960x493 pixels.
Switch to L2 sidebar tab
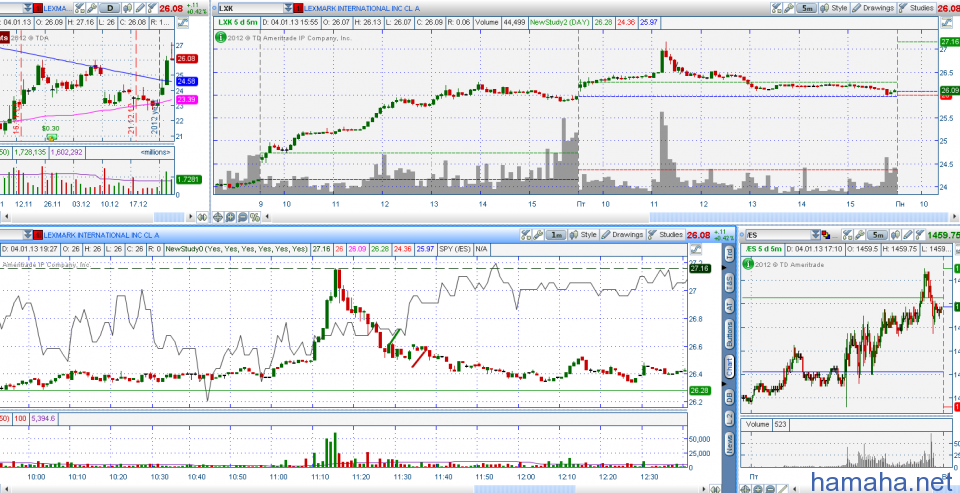tap(729, 419)
